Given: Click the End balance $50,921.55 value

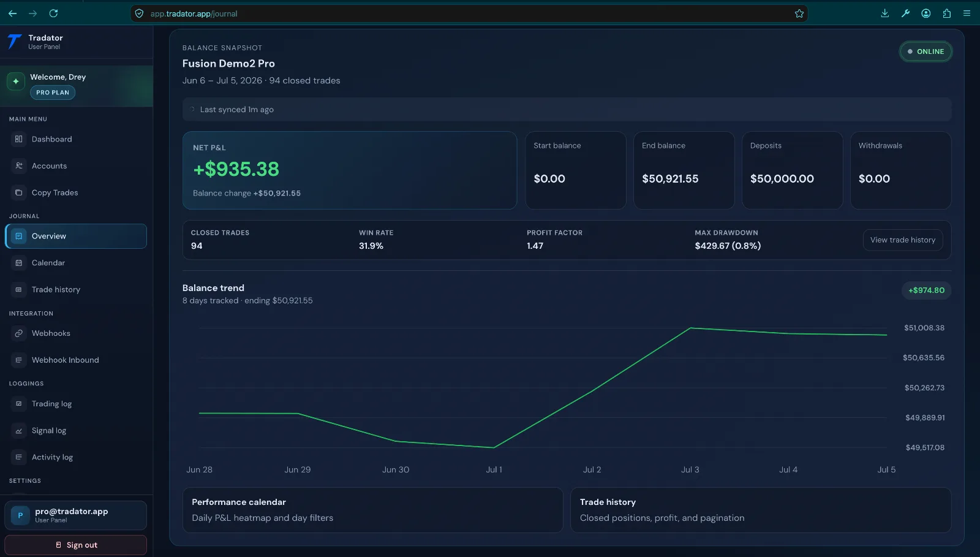Looking at the screenshot, I should pyautogui.click(x=670, y=179).
